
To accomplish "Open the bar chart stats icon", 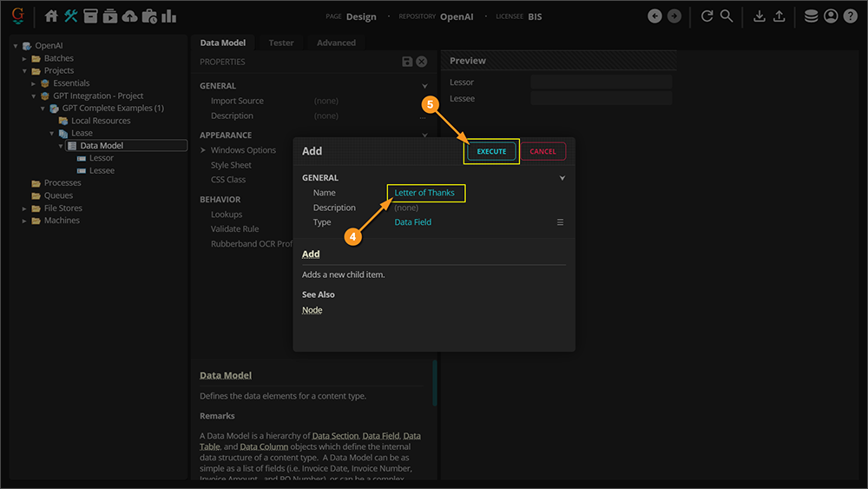I will pos(168,16).
